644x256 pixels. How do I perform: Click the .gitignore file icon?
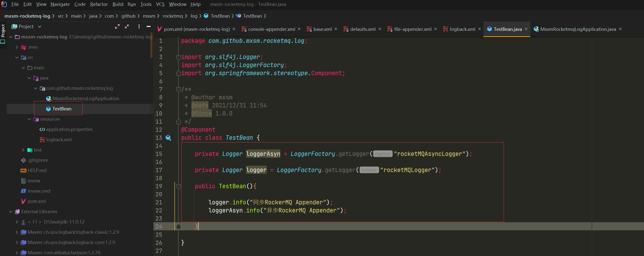click(x=23, y=160)
